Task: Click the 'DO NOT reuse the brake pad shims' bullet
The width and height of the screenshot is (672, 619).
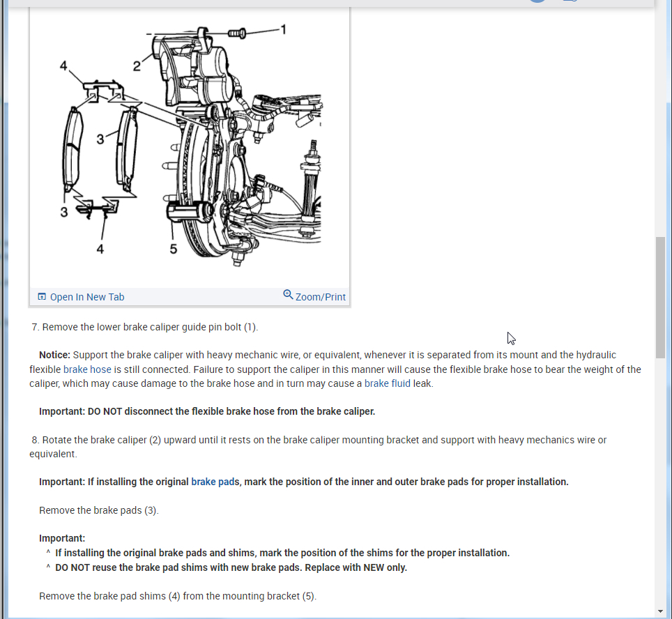Action: pyautogui.click(x=231, y=567)
